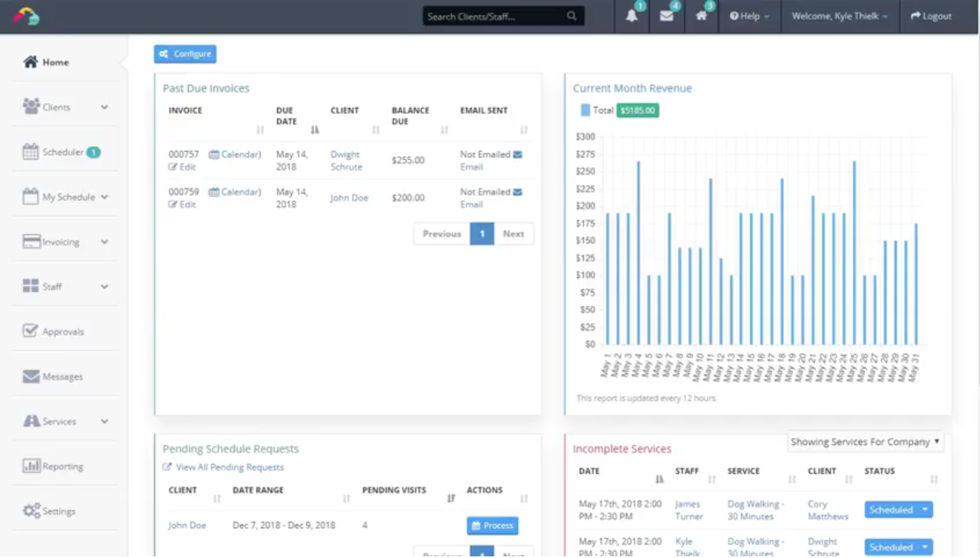Click Previous in Past Due Invoices pagination

pos(442,234)
